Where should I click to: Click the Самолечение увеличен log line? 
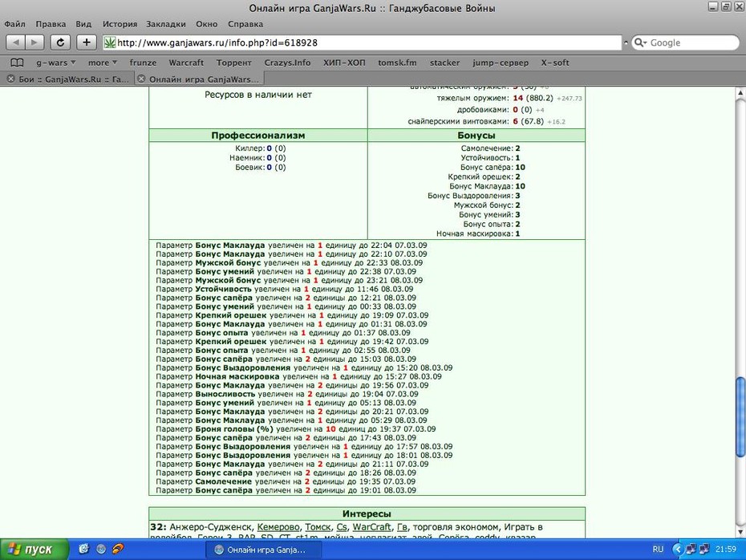[286, 481]
